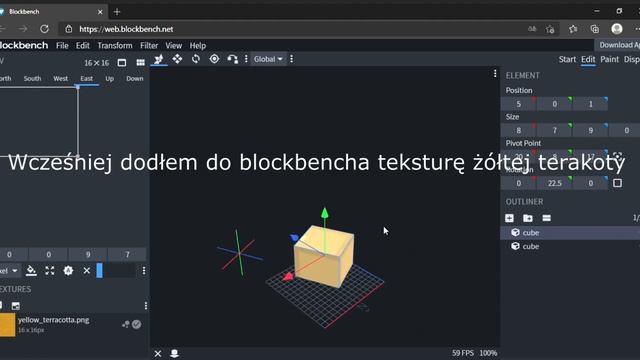Open a new browser tab
The width and height of the screenshot is (640, 360).
tap(117, 12)
